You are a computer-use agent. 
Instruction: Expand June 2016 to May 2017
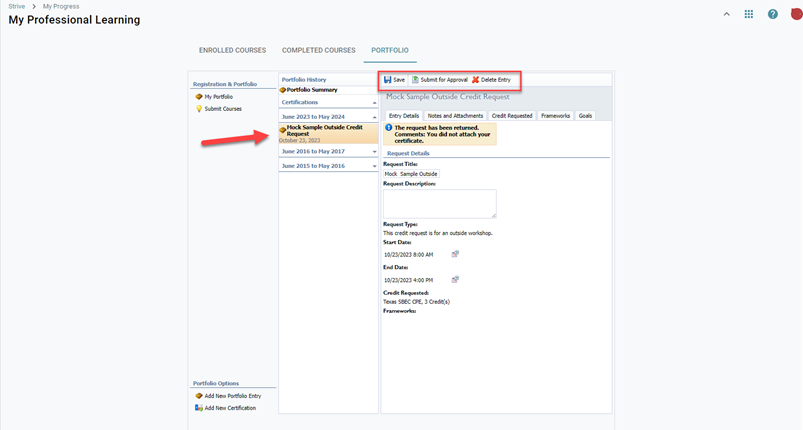click(x=375, y=152)
